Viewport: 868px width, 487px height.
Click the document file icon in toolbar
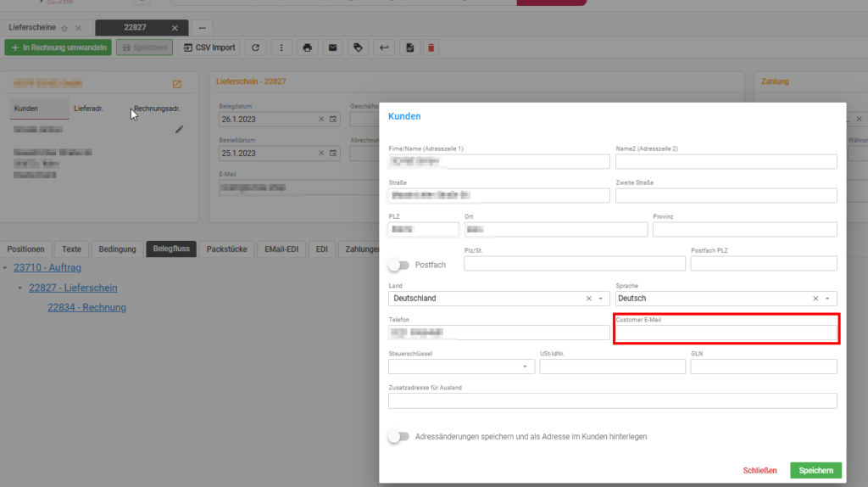click(x=409, y=48)
